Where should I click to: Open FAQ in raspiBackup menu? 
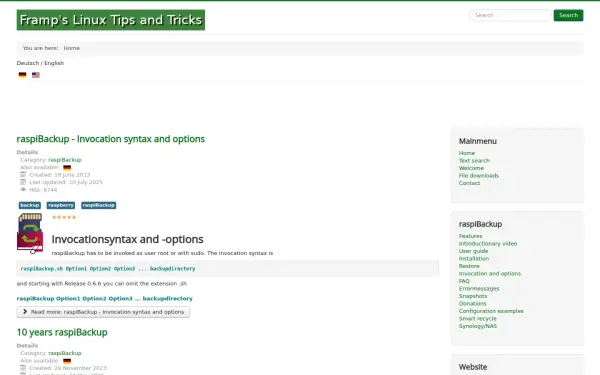point(464,281)
